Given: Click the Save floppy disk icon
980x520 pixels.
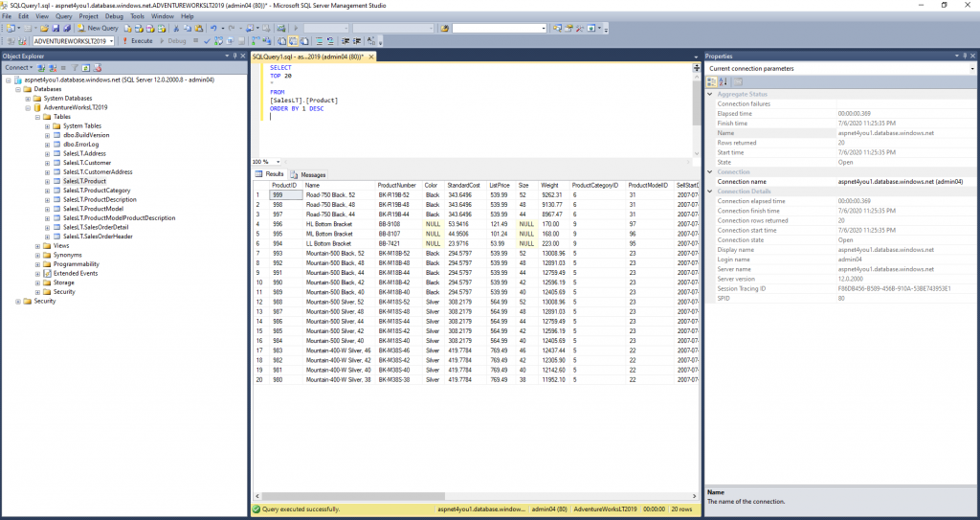Looking at the screenshot, I should pos(56,28).
